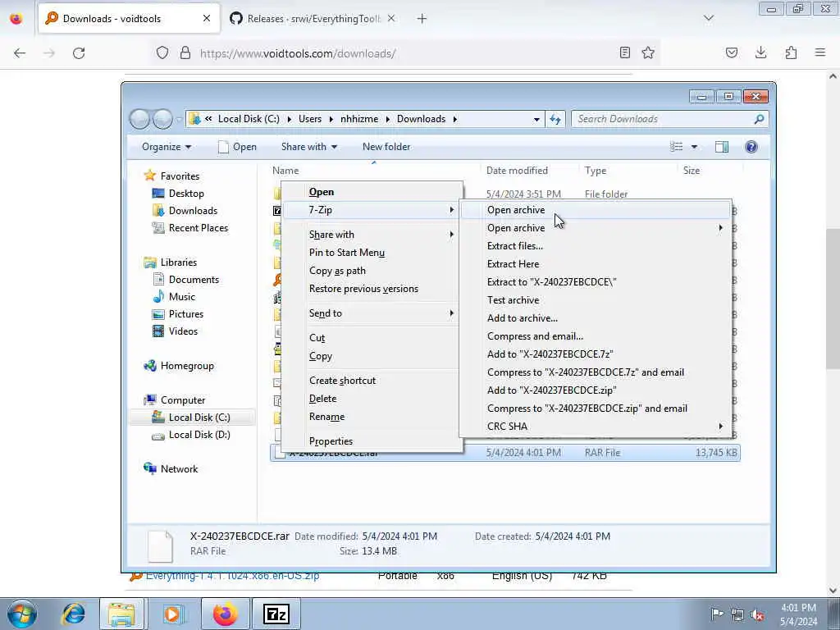
Task: Open Documents library
Action: (x=194, y=279)
